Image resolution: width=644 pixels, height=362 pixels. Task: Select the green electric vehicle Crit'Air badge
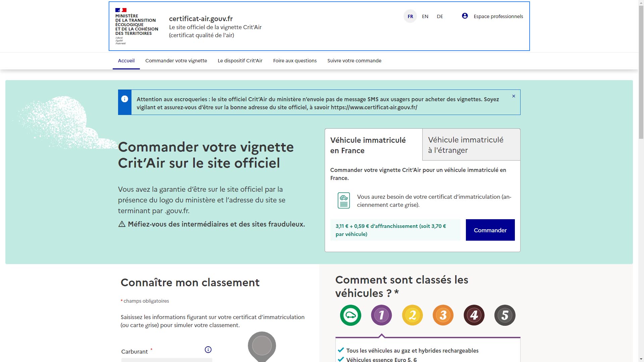pos(351,315)
